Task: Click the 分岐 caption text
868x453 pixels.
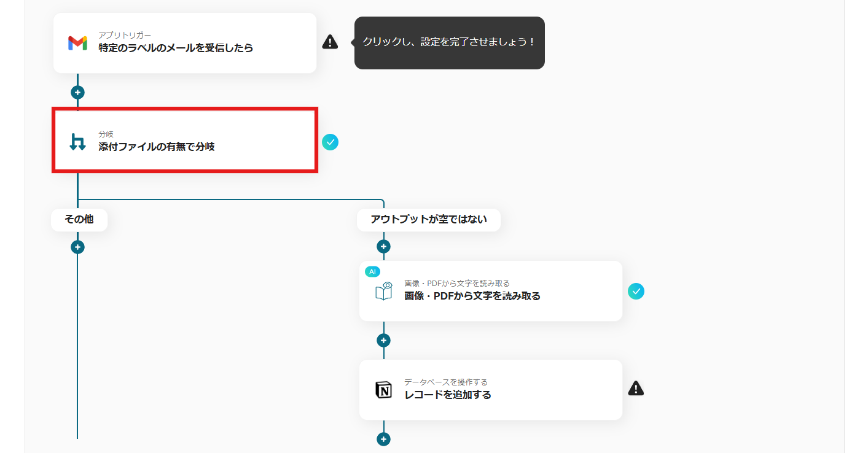Action: [106, 134]
